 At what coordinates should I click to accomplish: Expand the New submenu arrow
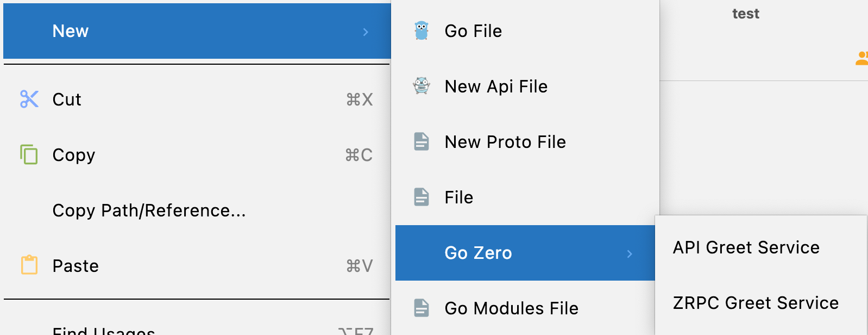(366, 32)
